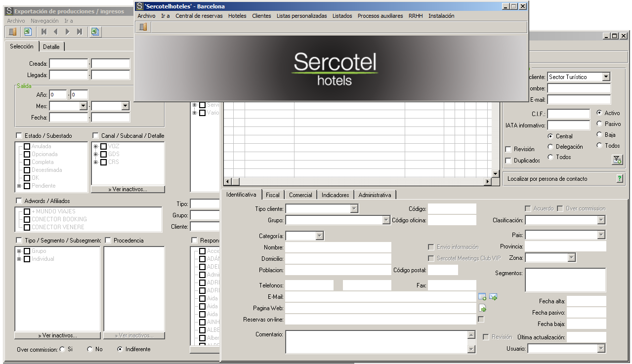Screen dimensions: 632x364
Task: Set Over commission to Si
Action: pyautogui.click(x=62, y=349)
